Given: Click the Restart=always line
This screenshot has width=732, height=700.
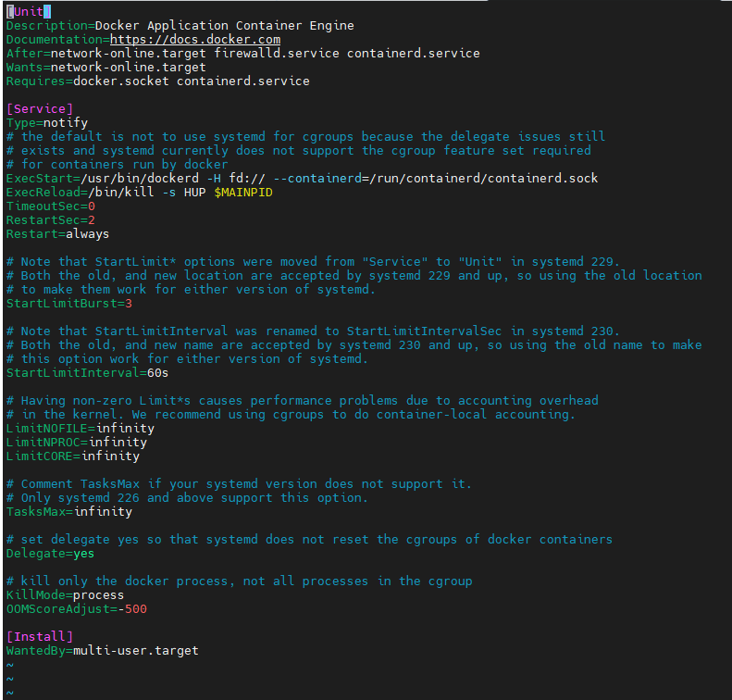Looking at the screenshot, I should coord(57,234).
